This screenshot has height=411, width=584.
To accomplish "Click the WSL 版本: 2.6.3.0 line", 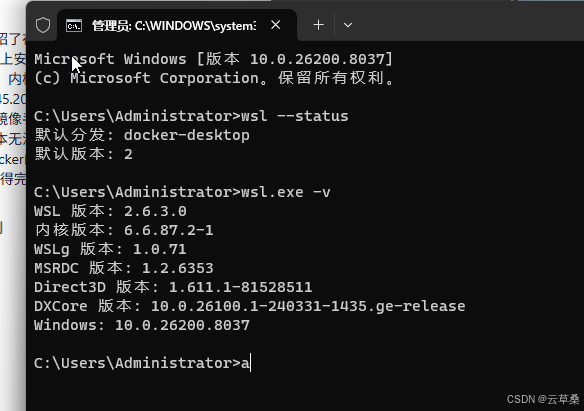I will (110, 211).
